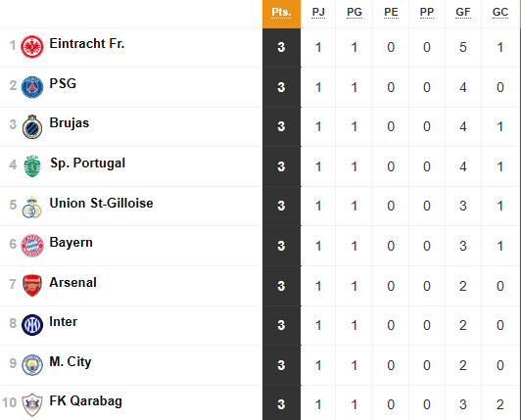Select the GF column header
The image size is (521, 420).
pos(463,12)
